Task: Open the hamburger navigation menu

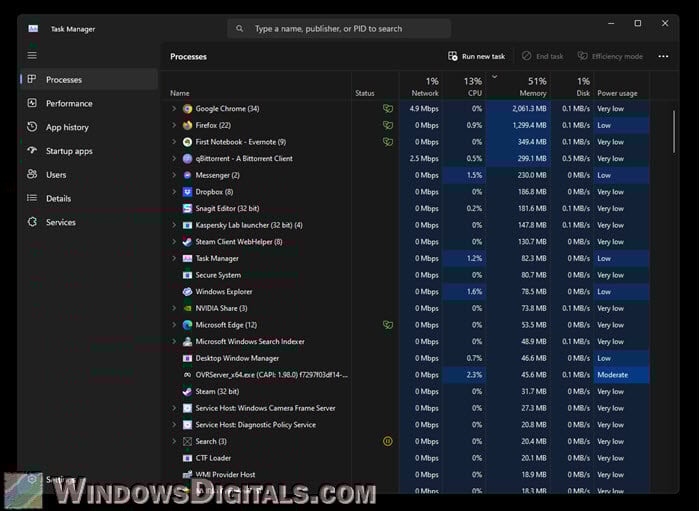Action: pyautogui.click(x=32, y=55)
